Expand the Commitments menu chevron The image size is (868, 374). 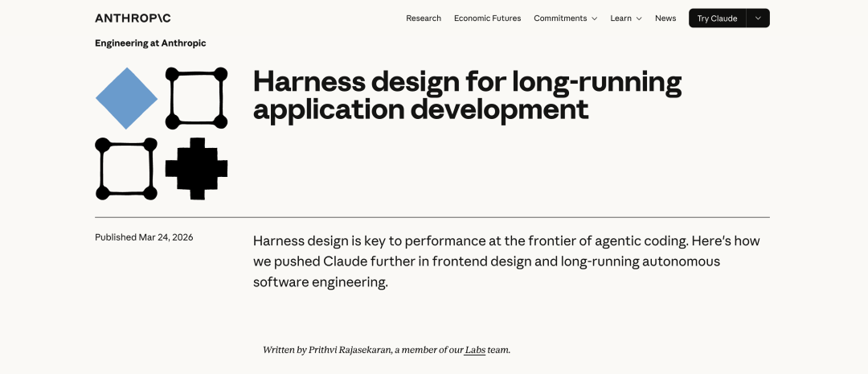(595, 18)
